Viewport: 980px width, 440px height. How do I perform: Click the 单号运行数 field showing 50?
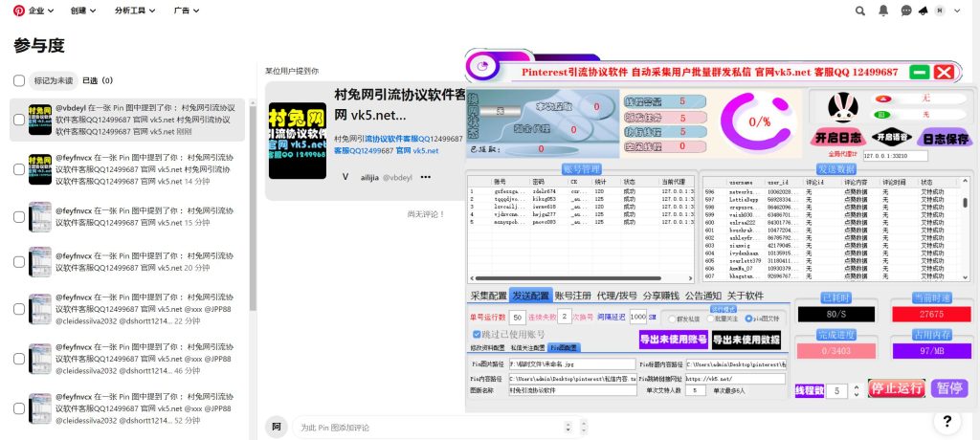click(x=518, y=318)
